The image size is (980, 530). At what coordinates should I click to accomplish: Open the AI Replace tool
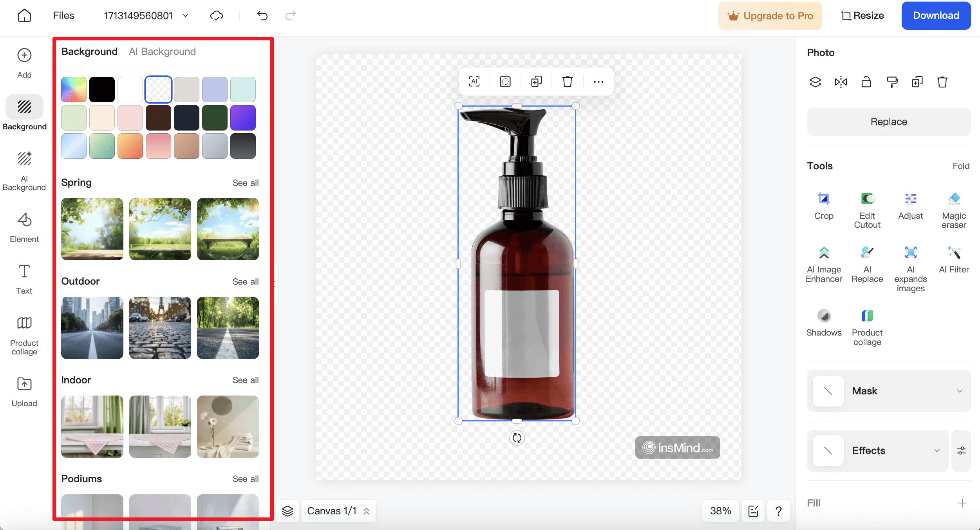pyautogui.click(x=867, y=265)
